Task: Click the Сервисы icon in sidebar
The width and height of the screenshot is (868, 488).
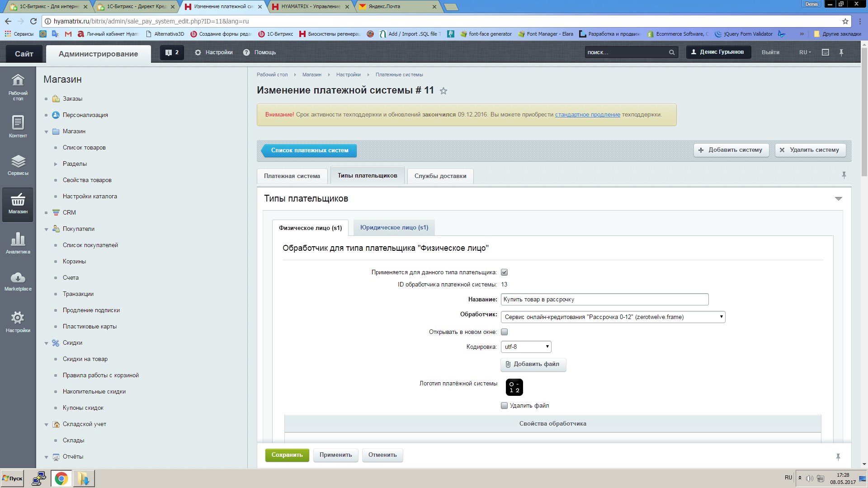Action: (x=17, y=164)
